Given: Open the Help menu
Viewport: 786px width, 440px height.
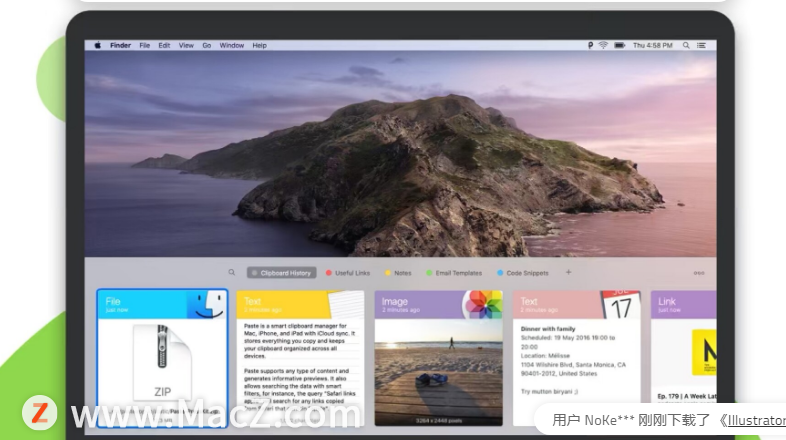Looking at the screenshot, I should pyautogui.click(x=259, y=45).
